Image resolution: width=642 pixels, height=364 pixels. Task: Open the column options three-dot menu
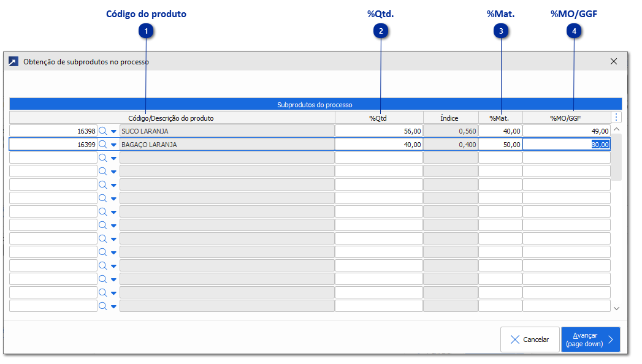point(616,118)
